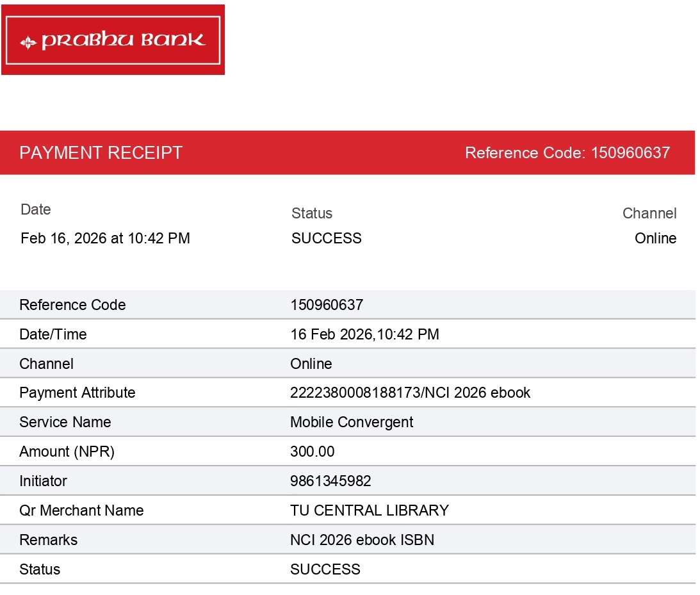Click the Online channel value in the summary
The image size is (700, 595).
tap(655, 238)
